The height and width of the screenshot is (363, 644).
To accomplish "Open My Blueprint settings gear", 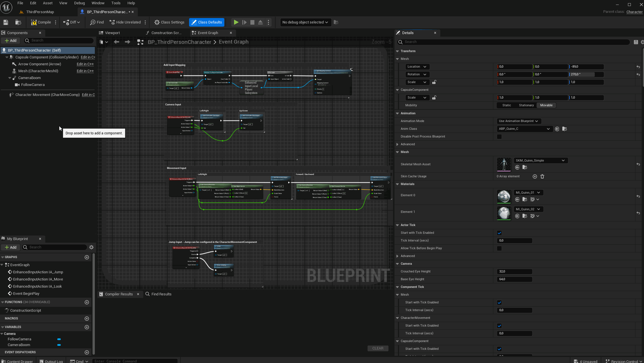I will (x=91, y=247).
